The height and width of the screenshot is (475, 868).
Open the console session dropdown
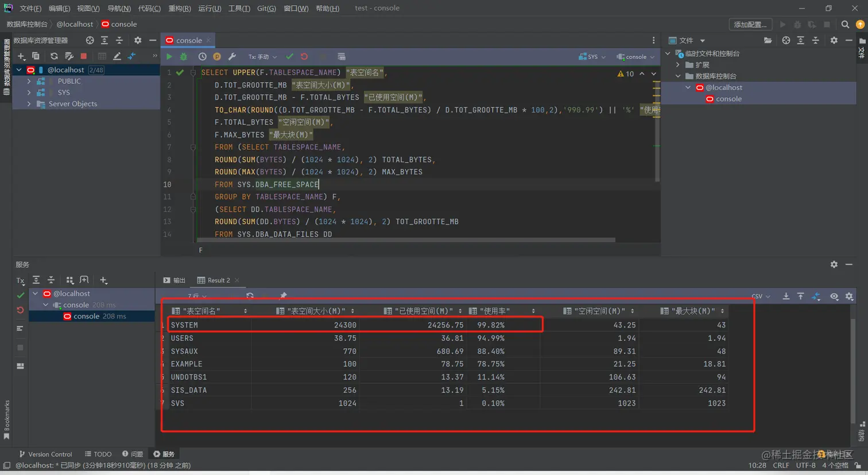(635, 57)
